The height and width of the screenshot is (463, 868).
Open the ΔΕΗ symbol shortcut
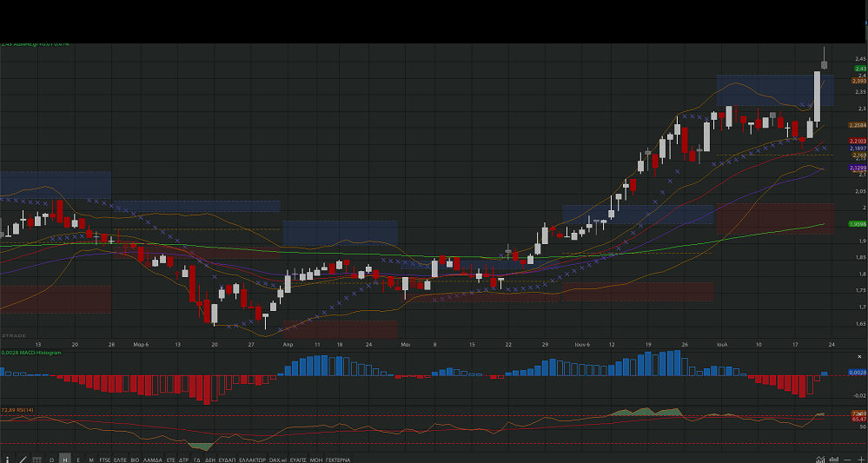tap(209, 460)
